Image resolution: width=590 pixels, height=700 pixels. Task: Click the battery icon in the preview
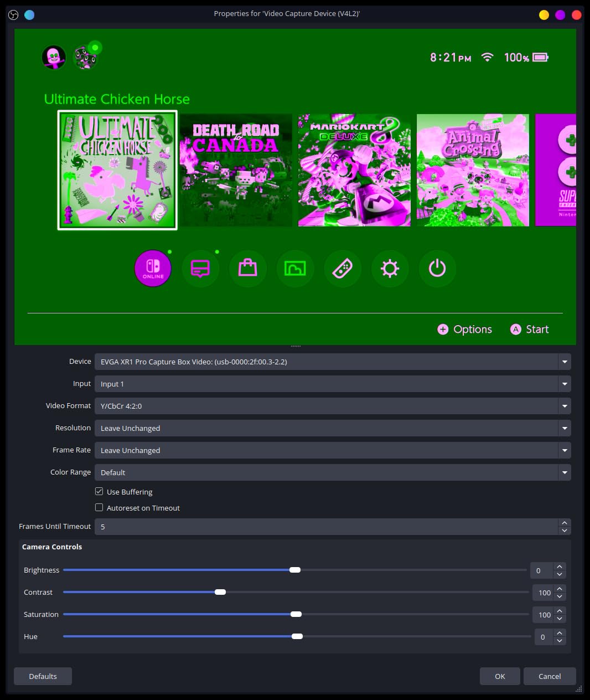click(x=540, y=57)
